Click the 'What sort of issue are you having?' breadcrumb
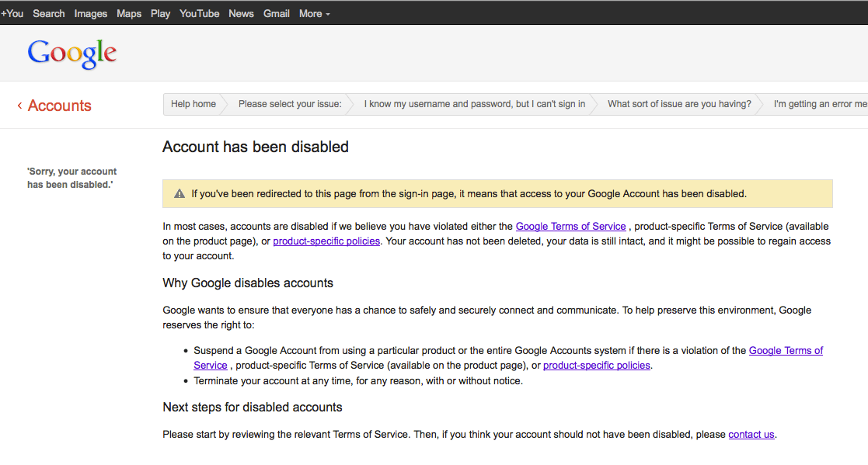This screenshot has width=868, height=465. [678, 103]
